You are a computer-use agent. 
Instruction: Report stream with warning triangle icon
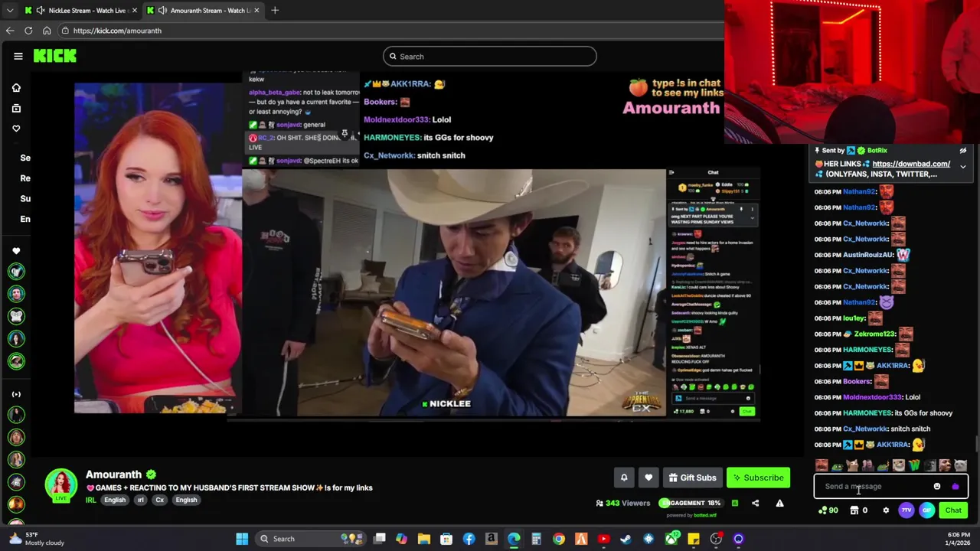(779, 503)
